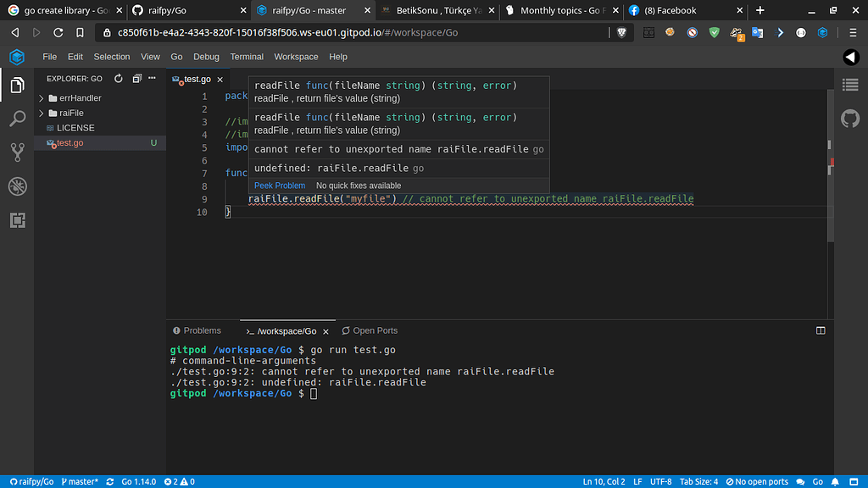This screenshot has height=488, width=868.
Task: Open the Terminal menu
Action: [x=247, y=57]
